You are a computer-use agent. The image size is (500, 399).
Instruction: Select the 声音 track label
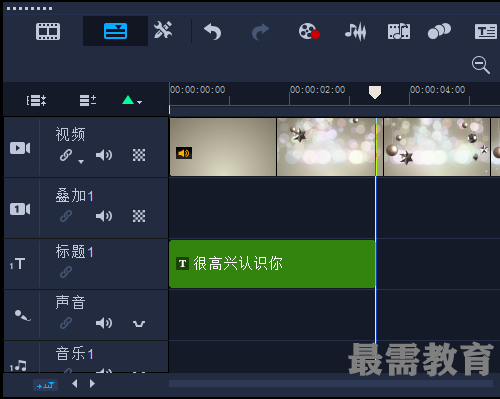click(70, 302)
